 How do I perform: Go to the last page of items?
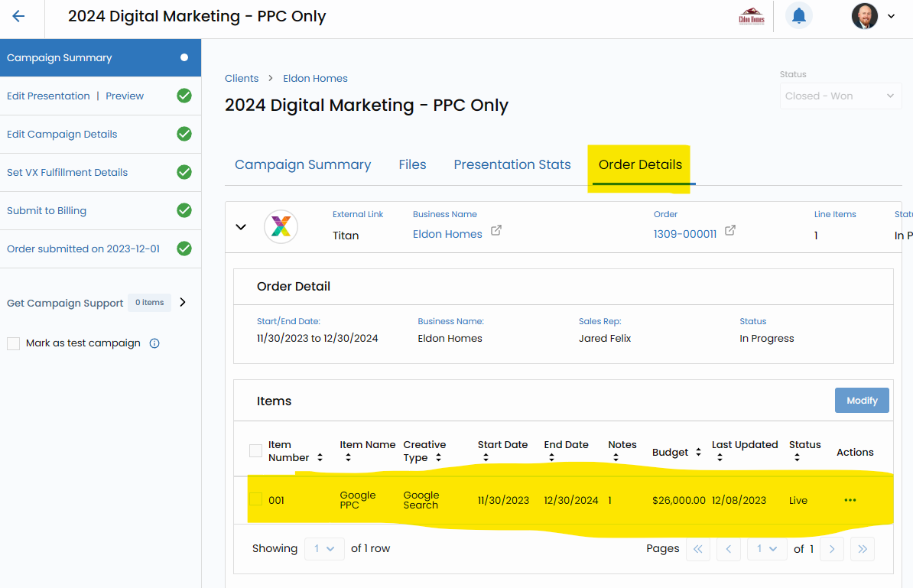[863, 548]
